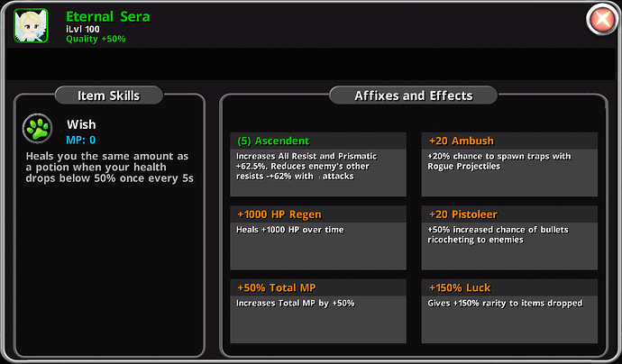Click the iLvl 100 text

tap(83, 29)
